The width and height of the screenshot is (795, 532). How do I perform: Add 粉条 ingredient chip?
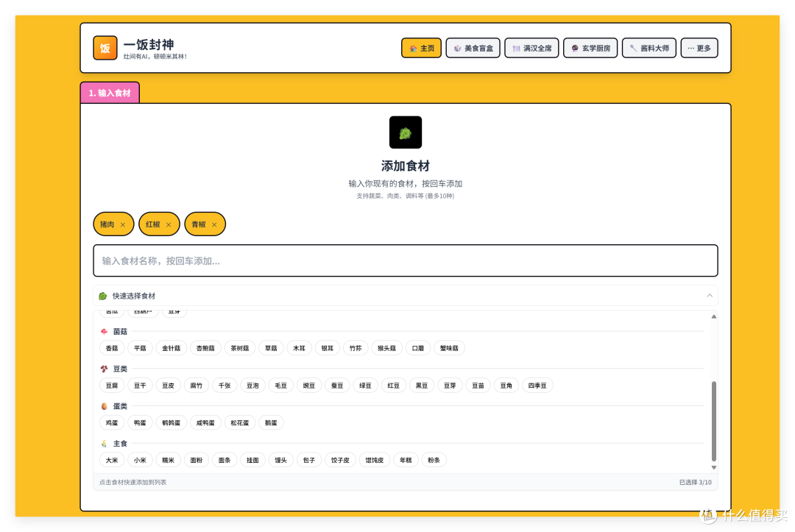(x=434, y=460)
